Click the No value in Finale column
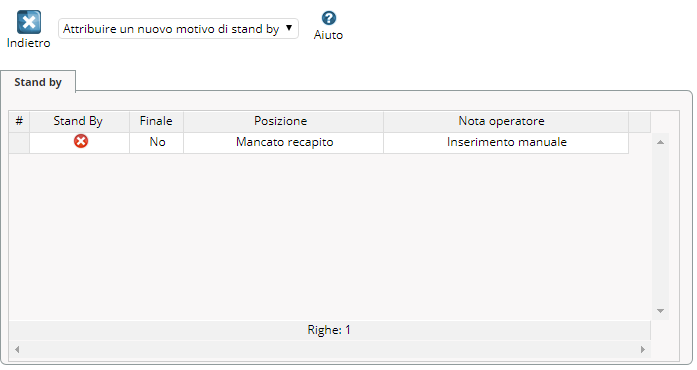The image size is (697, 370). coord(156,142)
